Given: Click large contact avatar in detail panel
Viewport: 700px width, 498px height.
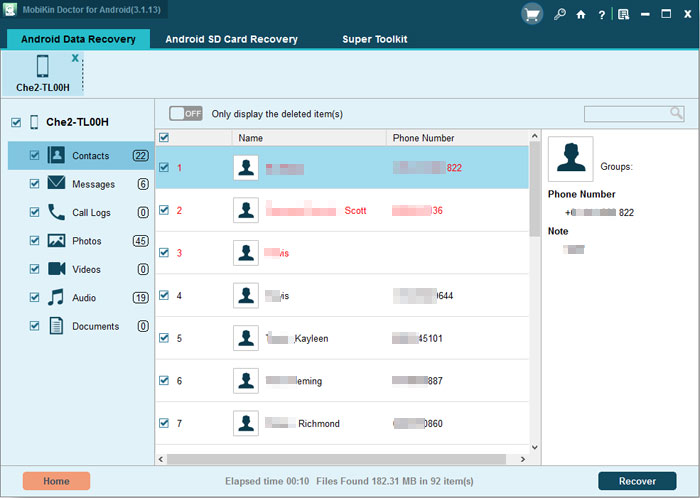Looking at the screenshot, I should pyautogui.click(x=571, y=159).
